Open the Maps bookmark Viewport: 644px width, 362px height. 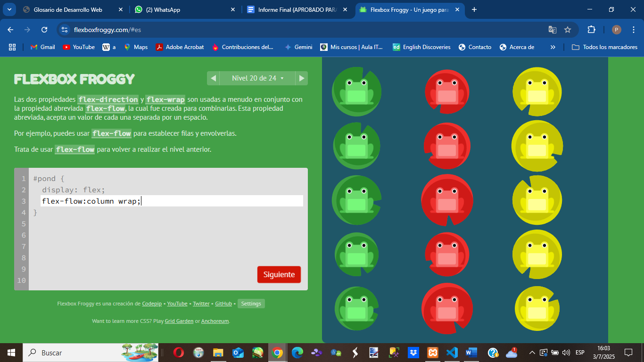click(136, 47)
